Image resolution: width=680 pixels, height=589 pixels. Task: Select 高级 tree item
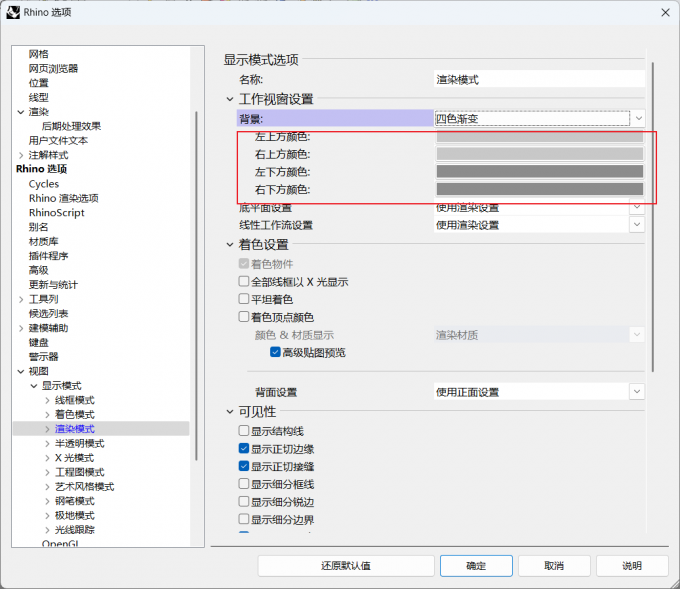tap(39, 270)
